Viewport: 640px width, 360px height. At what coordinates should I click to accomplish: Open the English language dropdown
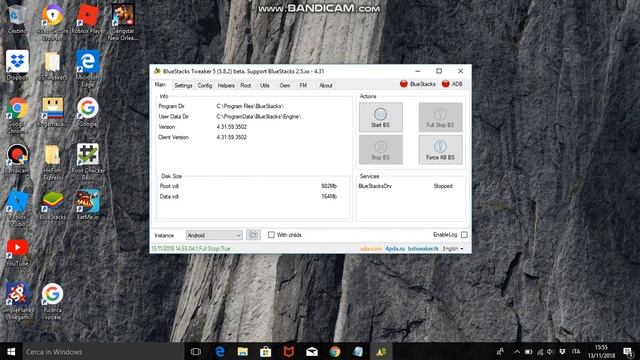(453, 249)
